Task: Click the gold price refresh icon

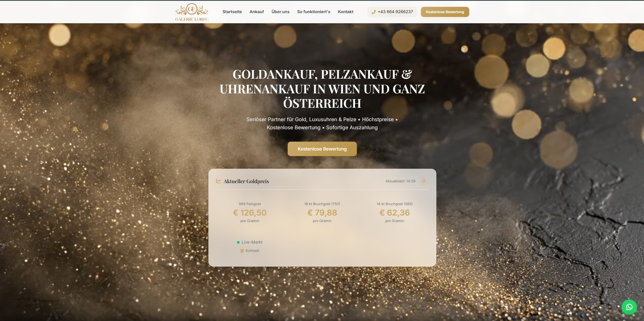Action: tap(424, 181)
